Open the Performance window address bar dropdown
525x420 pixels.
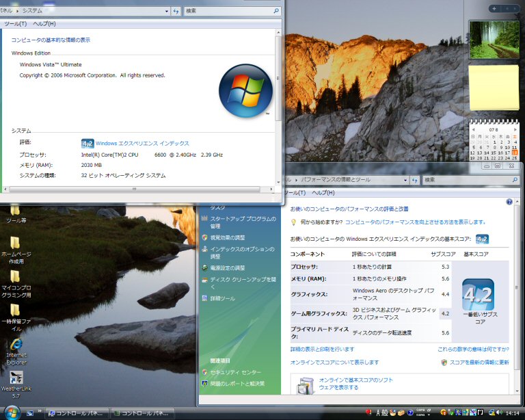405,180
